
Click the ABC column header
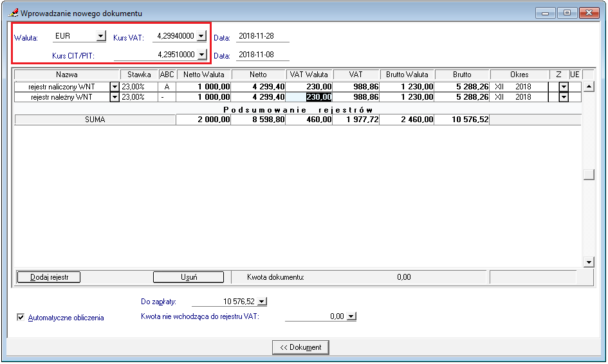[167, 75]
